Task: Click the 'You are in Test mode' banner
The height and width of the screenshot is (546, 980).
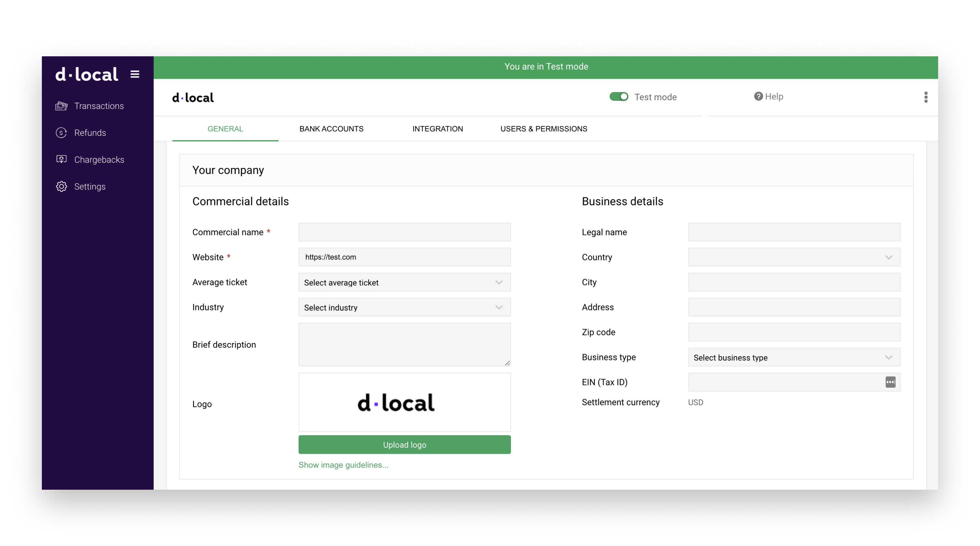Action: click(x=546, y=67)
